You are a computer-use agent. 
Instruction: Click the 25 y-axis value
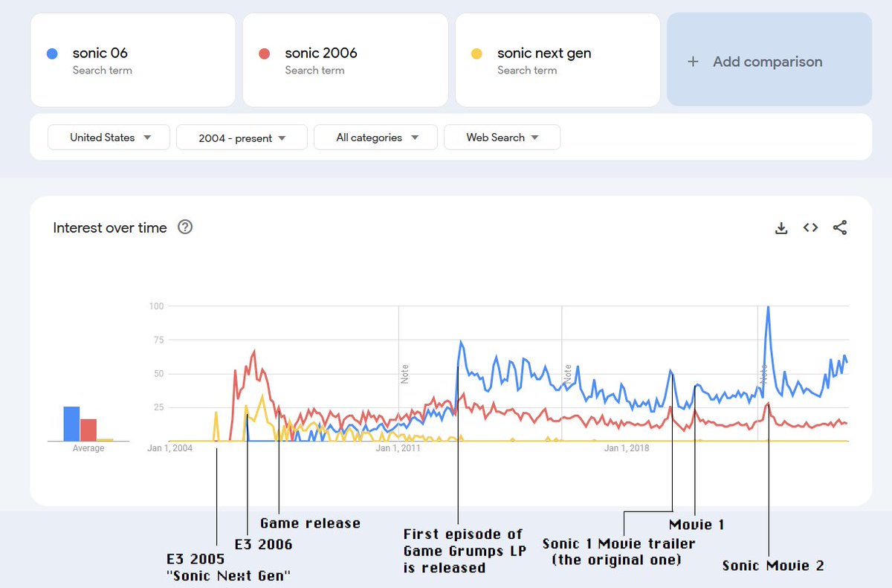pos(158,407)
